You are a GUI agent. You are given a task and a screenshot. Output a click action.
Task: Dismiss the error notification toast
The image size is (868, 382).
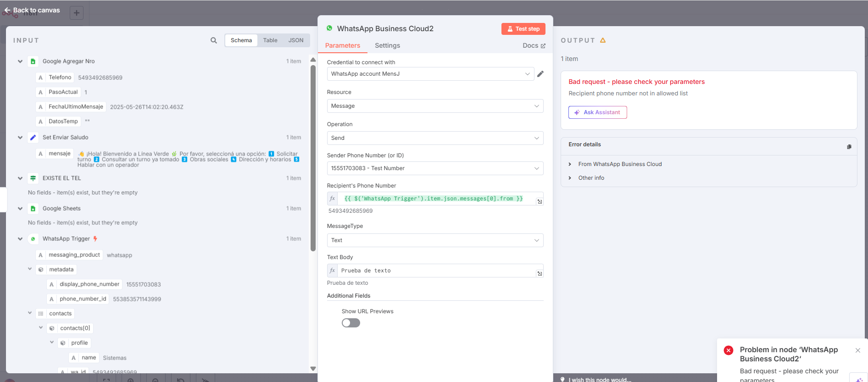858,350
